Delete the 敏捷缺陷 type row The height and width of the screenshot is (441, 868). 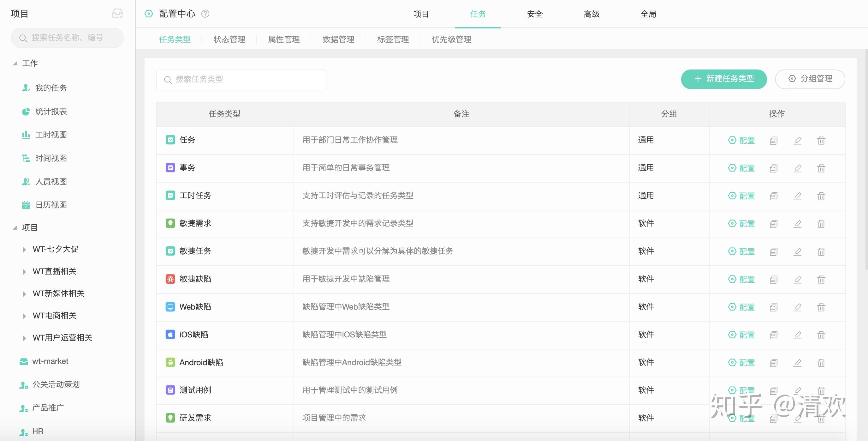pyautogui.click(x=821, y=279)
